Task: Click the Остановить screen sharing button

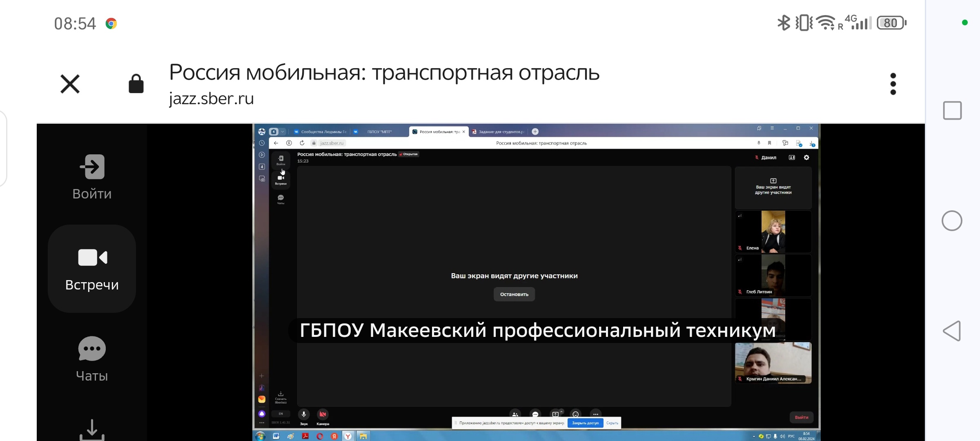Action: coord(514,294)
